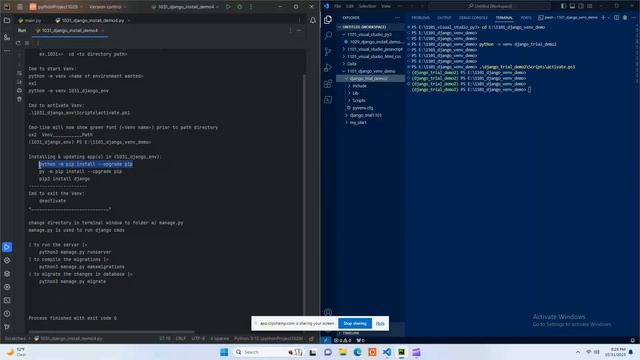Open Run and Debug view in VS Code
Screen dimensions: 640x360
pyautogui.click(x=328, y=68)
